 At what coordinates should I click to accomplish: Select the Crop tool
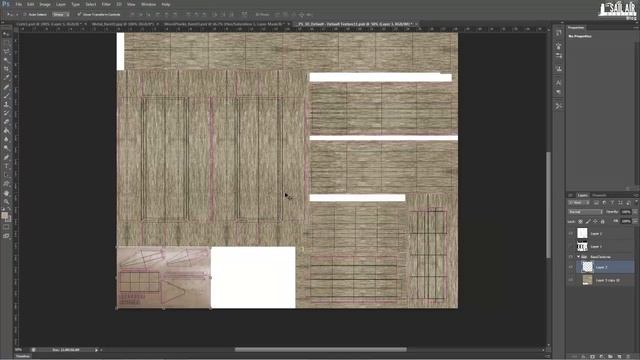pos(6,69)
